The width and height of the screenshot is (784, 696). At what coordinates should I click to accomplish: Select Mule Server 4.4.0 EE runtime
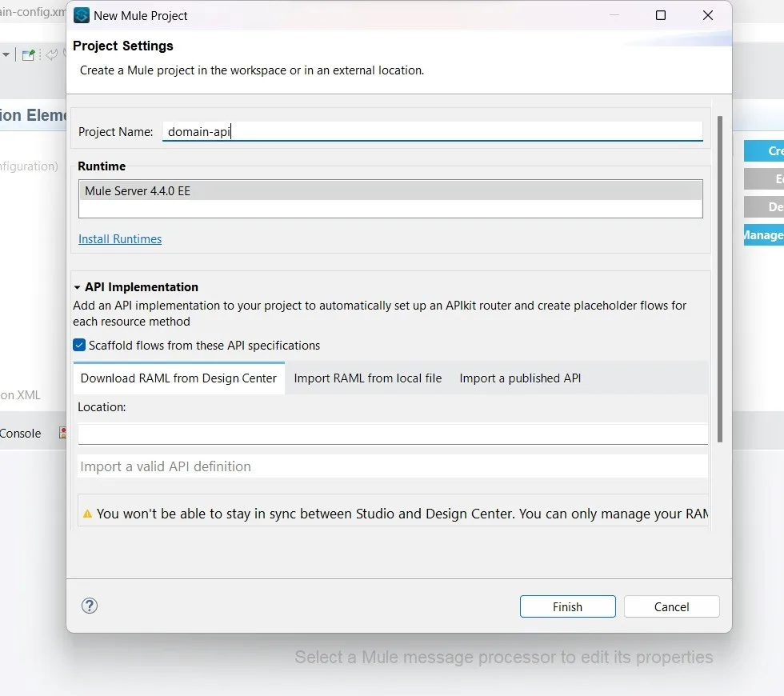[x=390, y=191]
